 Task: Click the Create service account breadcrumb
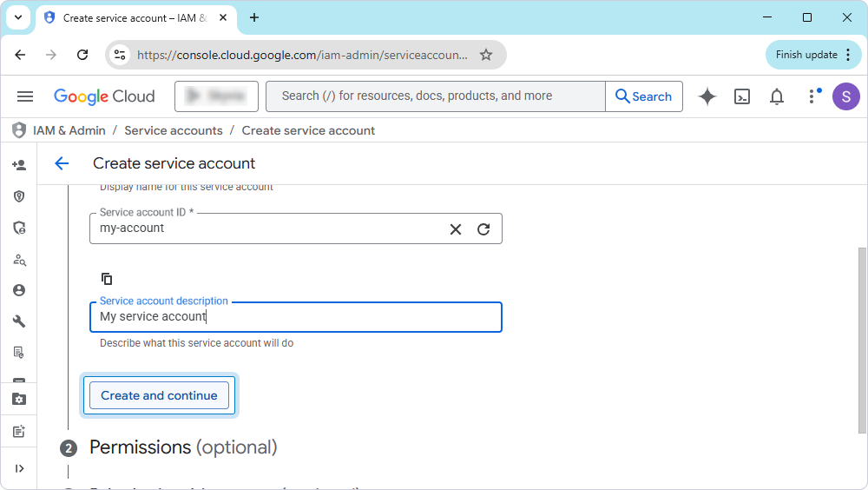pyautogui.click(x=308, y=131)
